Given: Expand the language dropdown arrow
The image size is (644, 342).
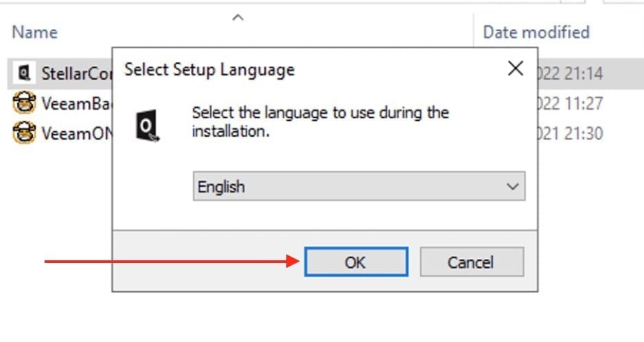Looking at the screenshot, I should click(x=512, y=186).
